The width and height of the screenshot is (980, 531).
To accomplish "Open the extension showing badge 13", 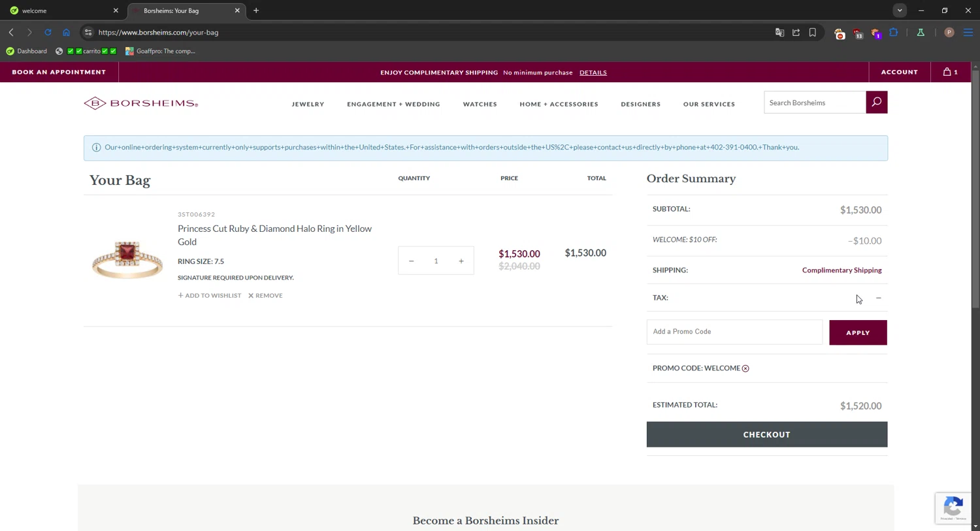I will [858, 33].
